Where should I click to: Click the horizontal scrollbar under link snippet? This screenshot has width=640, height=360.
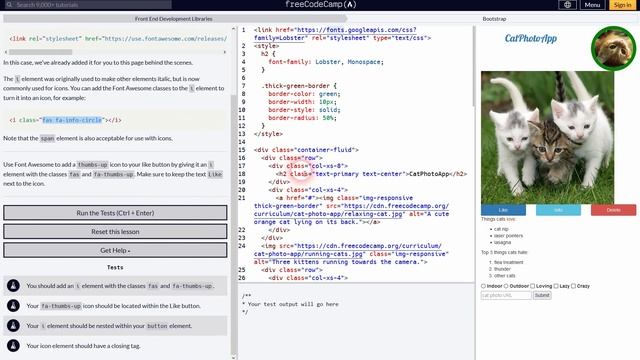40,52
